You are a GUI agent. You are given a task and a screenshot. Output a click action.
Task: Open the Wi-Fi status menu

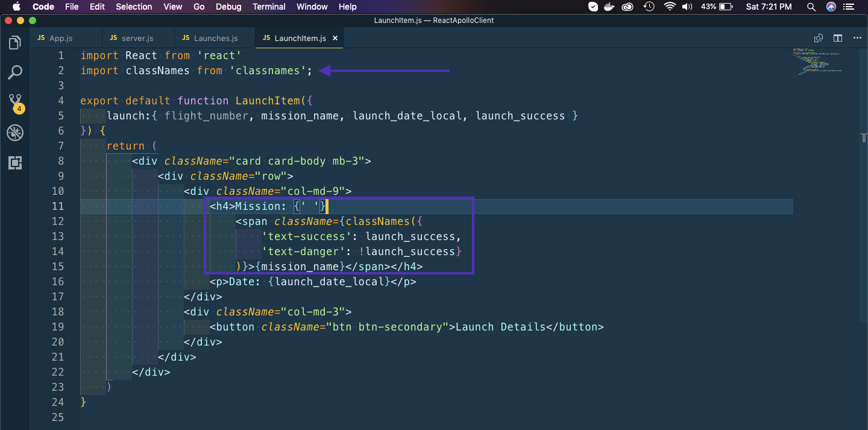coord(670,7)
